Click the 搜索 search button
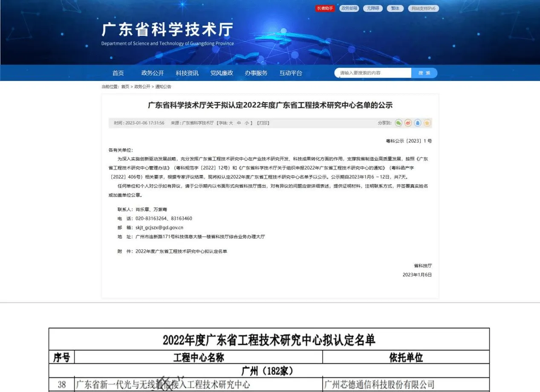 (424, 73)
